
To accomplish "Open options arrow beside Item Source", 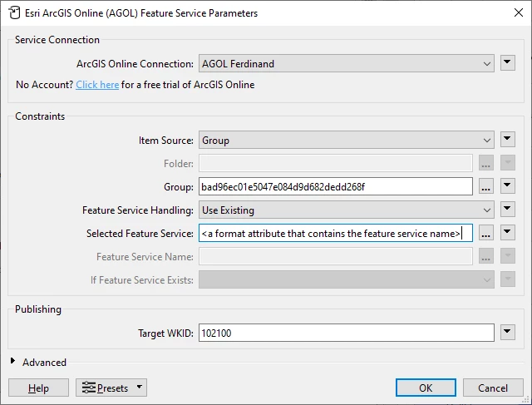I will pyautogui.click(x=507, y=139).
